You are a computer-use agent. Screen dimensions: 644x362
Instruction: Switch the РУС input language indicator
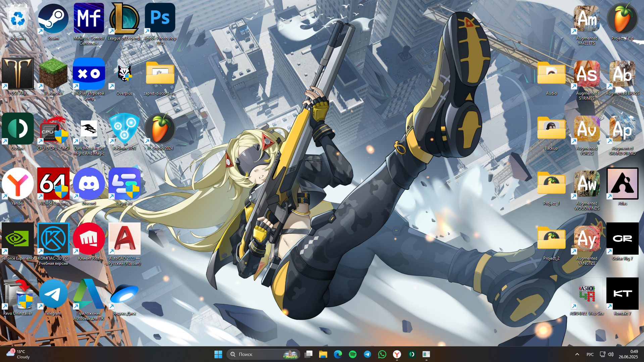tap(590, 354)
